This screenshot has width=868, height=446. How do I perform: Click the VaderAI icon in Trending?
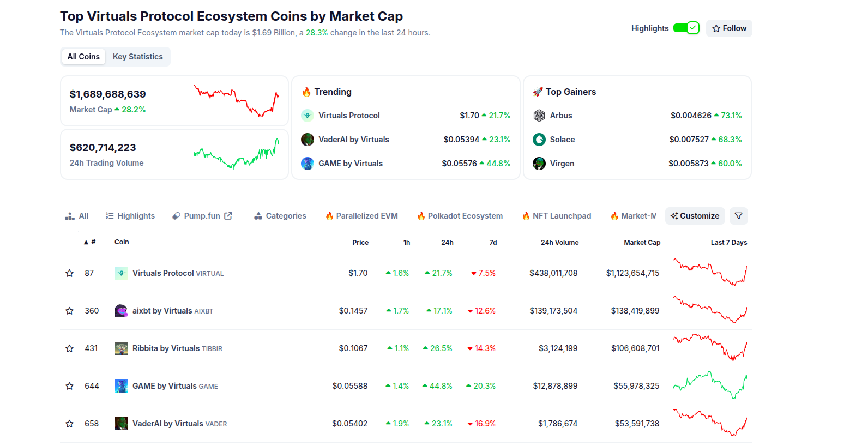[308, 140]
